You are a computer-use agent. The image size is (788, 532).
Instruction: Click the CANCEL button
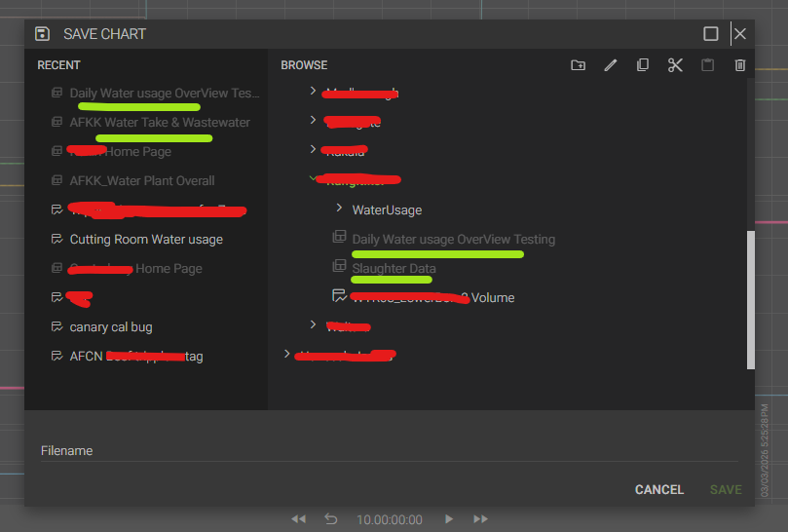click(x=659, y=490)
